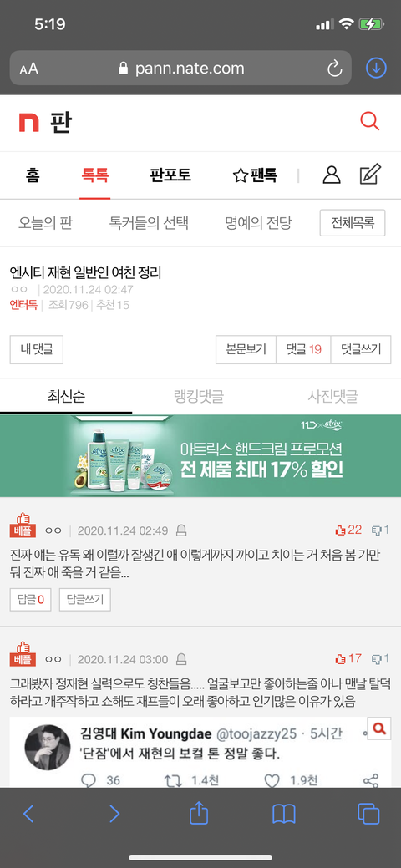
Task: Dislike the 03:00 comment thumbs-down
Action: (380, 659)
